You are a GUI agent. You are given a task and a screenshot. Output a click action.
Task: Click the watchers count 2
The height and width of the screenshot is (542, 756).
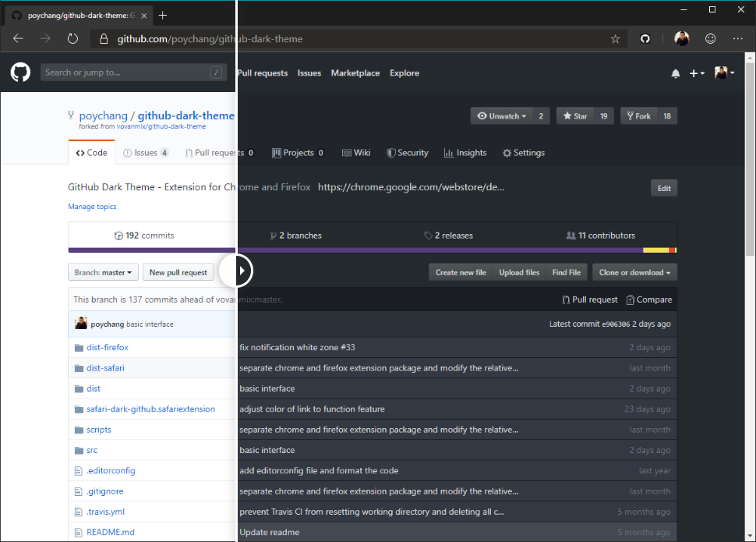541,116
